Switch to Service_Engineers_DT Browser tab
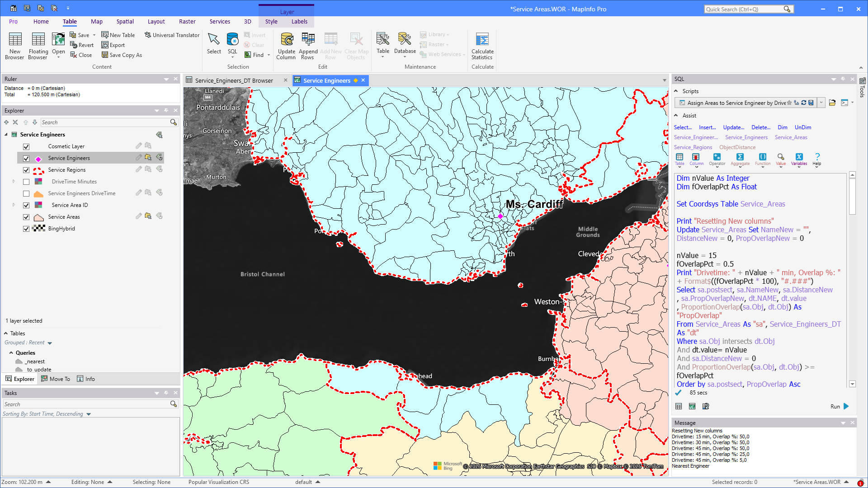Viewport: 868px width, 488px height. pos(234,80)
